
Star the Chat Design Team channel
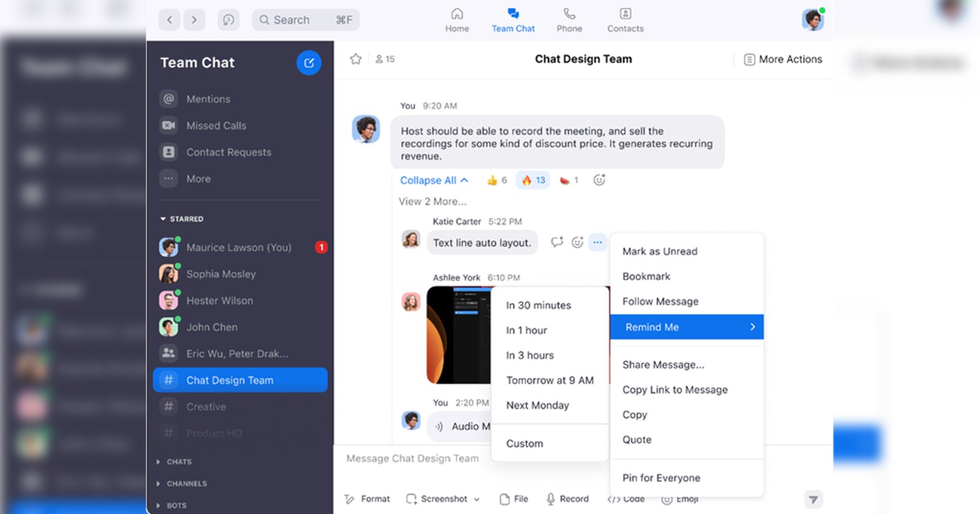pos(355,59)
